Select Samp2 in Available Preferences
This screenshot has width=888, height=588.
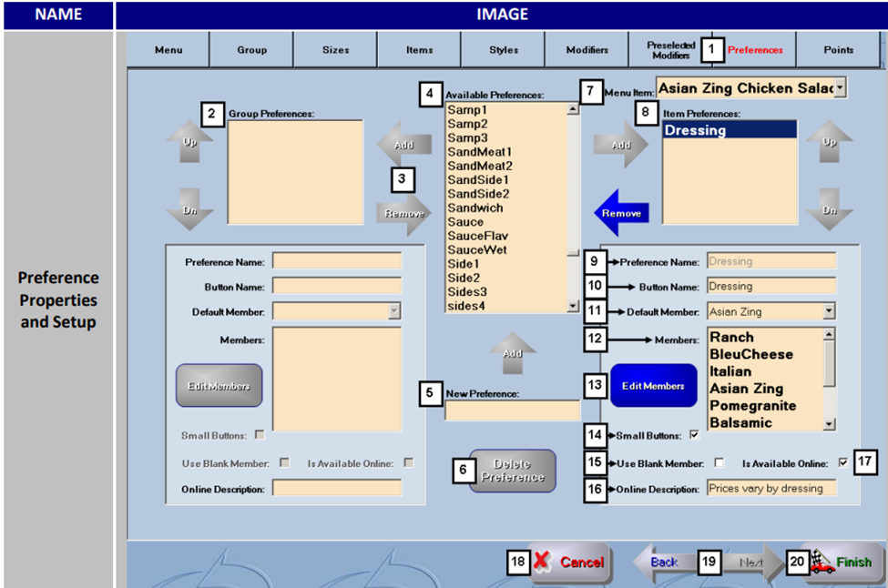506,124
